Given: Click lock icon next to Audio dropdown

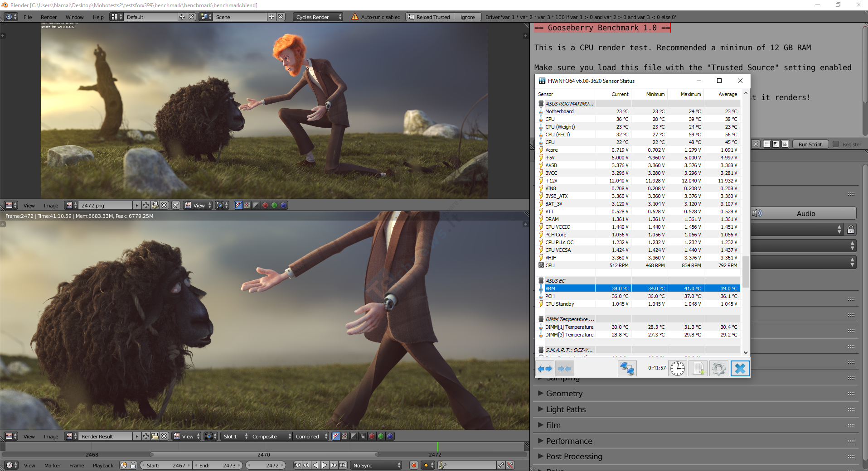Looking at the screenshot, I should (851, 229).
